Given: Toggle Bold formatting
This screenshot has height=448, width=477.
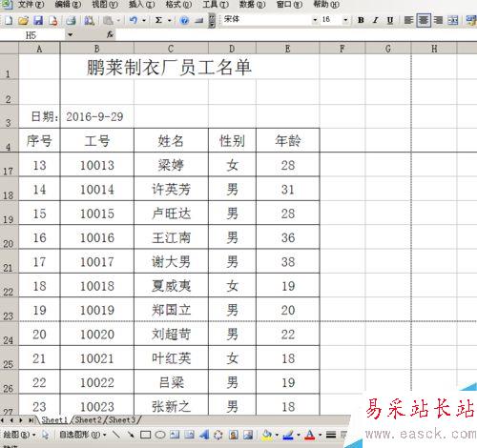Looking at the screenshot, I should click(x=361, y=20).
